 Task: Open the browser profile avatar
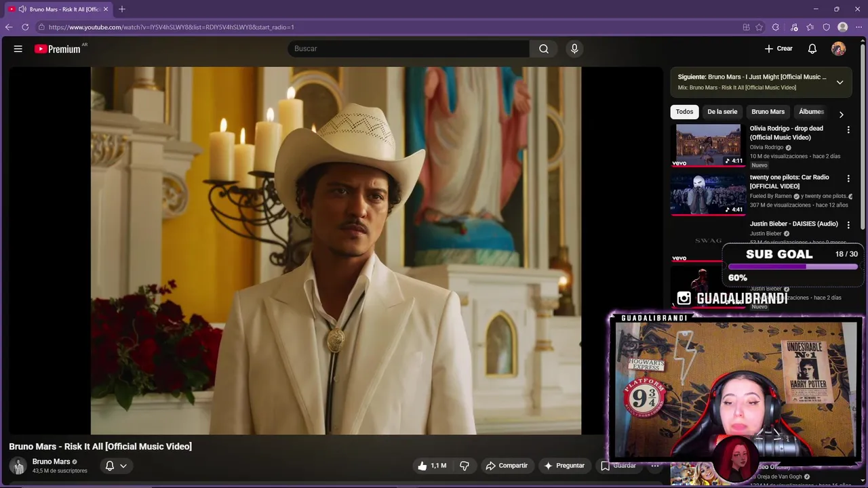click(843, 27)
